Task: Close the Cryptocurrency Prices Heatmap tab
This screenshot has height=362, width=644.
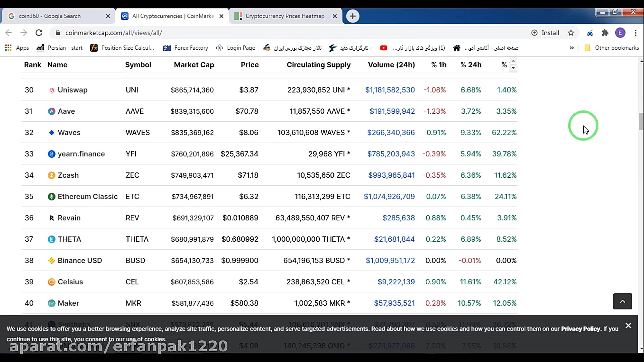Action: click(x=335, y=16)
